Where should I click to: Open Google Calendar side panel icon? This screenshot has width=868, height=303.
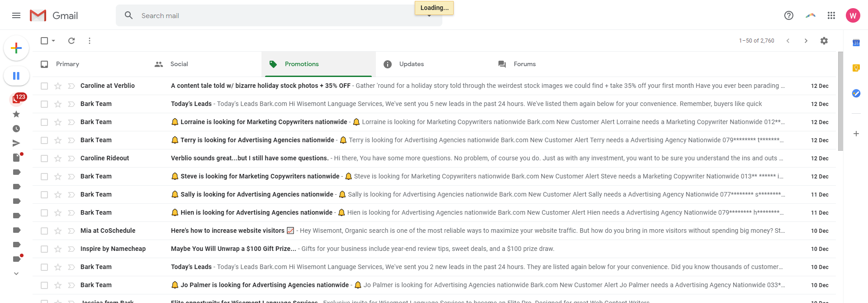click(856, 43)
